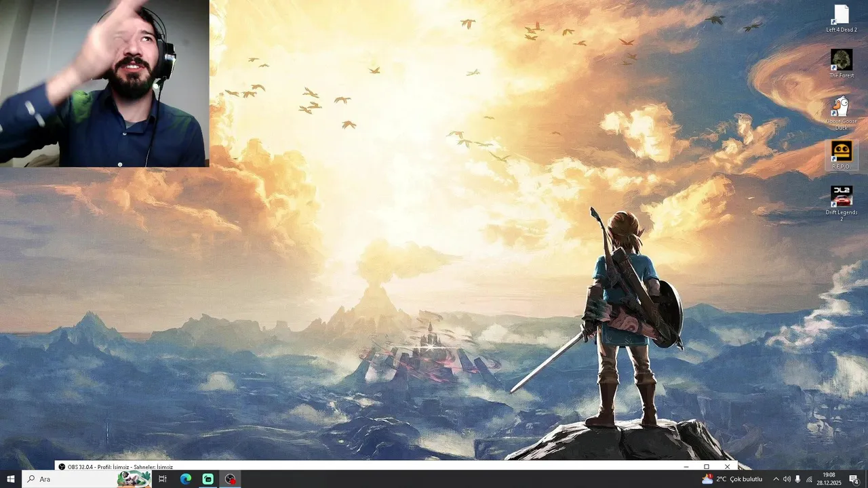
Task: Select the Goose Goose Duck desktop icon
Action: click(x=842, y=113)
